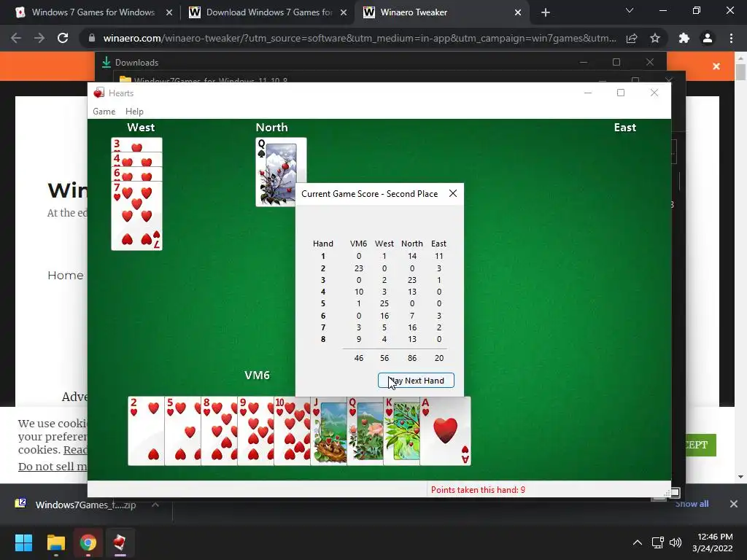Click Play Next Hand button
The height and width of the screenshot is (560, 747).
click(416, 381)
